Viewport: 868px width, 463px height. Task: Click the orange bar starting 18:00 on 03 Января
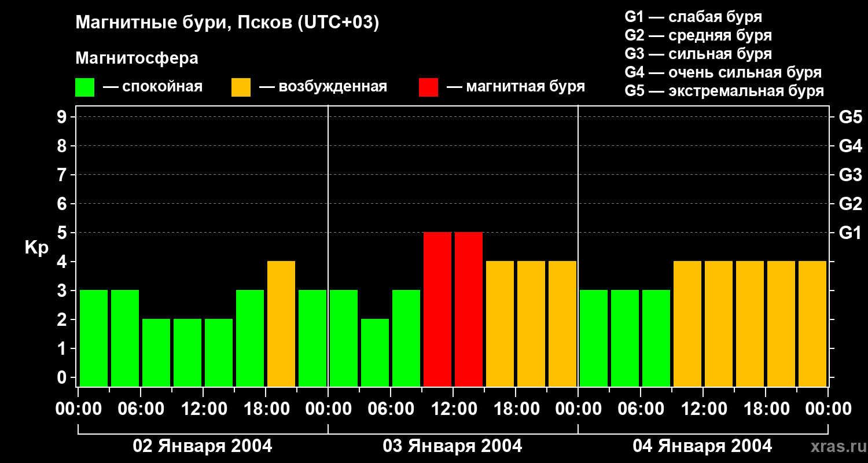coord(531,324)
